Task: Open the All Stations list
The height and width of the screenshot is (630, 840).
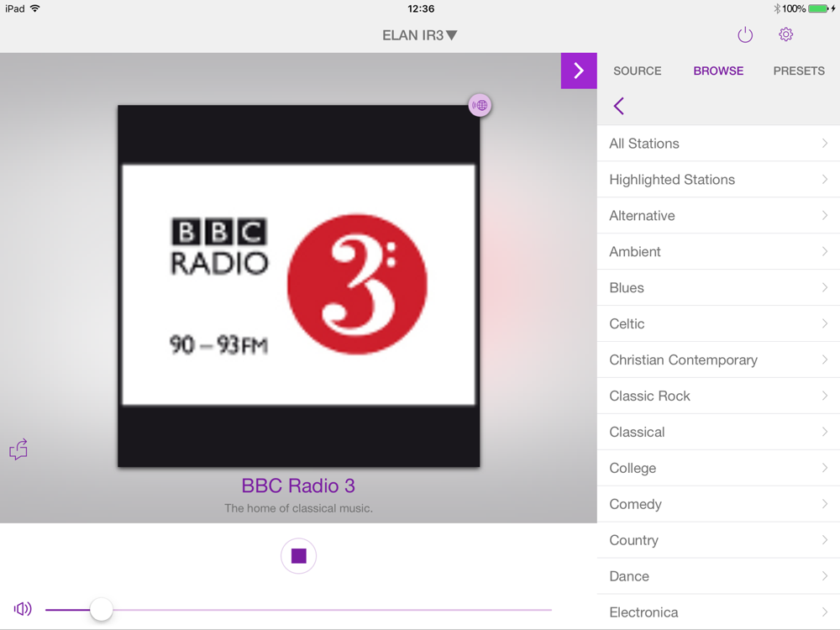Action: pos(718,143)
